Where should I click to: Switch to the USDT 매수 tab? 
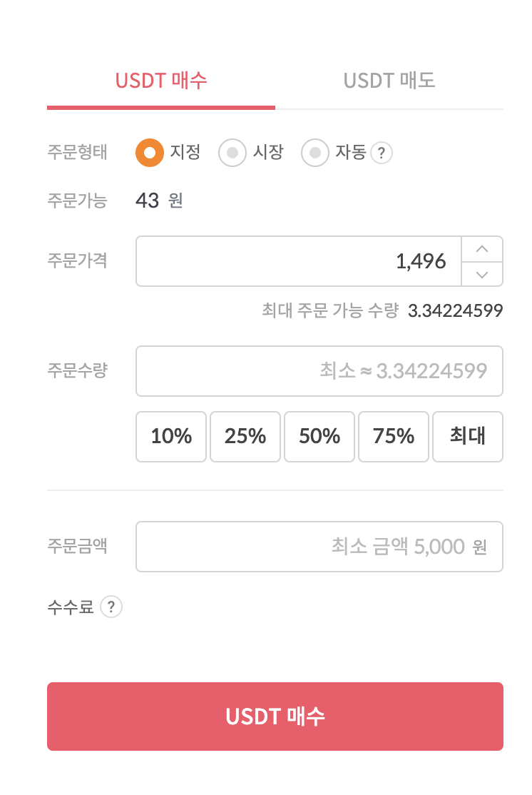coord(160,81)
